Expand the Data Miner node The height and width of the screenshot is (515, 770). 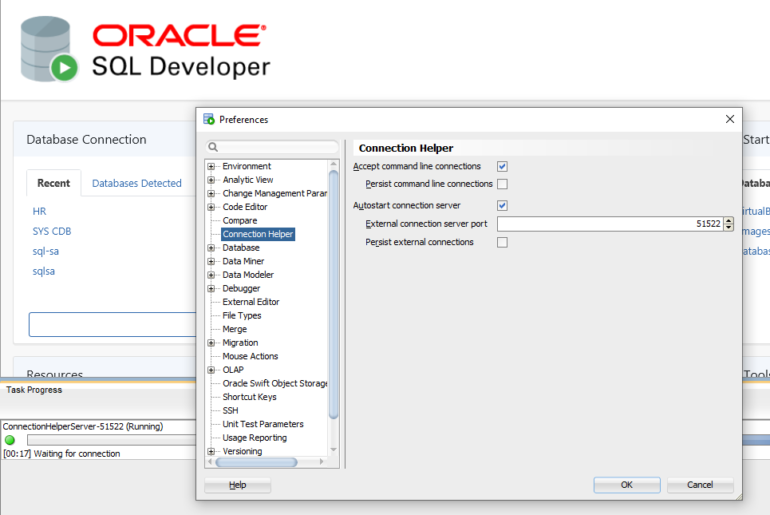(211, 261)
